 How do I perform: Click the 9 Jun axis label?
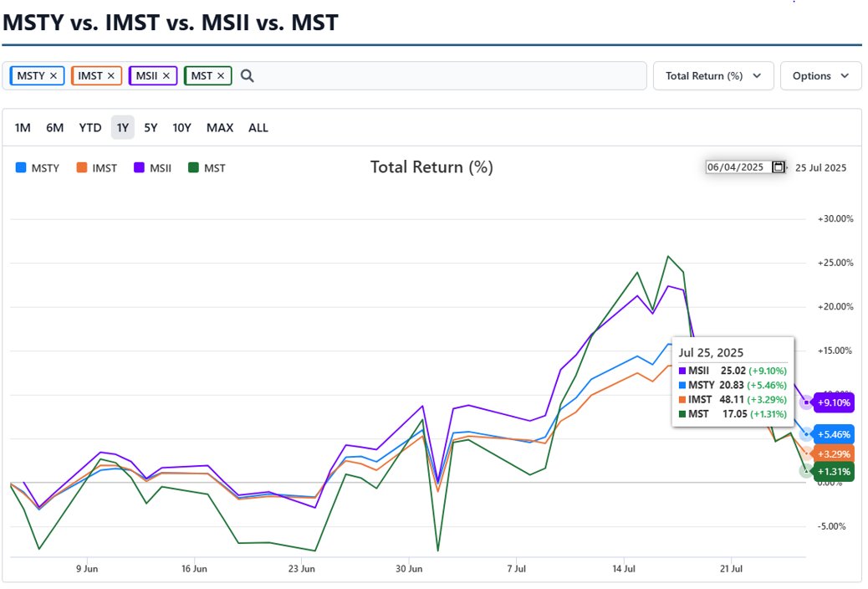tap(87, 568)
